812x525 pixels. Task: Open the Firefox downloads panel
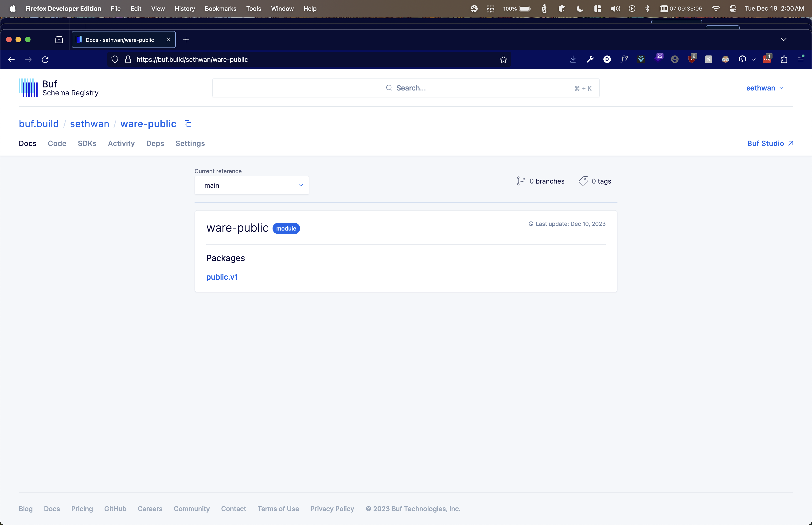573,59
